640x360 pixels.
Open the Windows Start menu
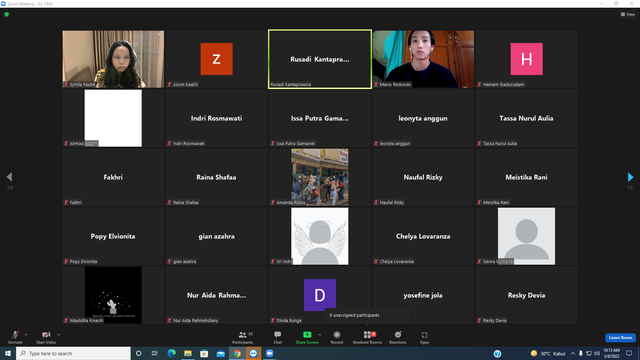[8, 353]
